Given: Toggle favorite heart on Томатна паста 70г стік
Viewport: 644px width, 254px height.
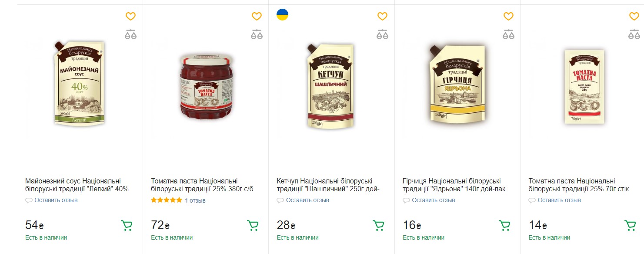Looking at the screenshot, I should (634, 16).
